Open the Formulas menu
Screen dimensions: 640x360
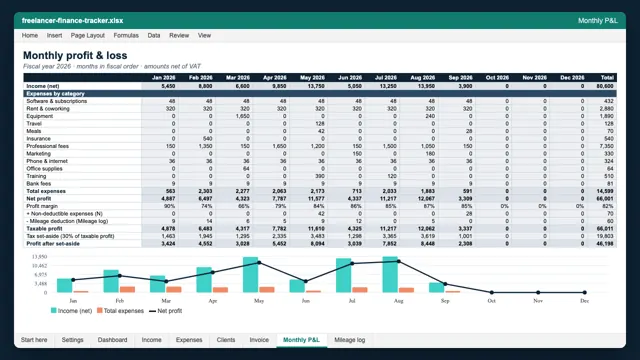126,36
